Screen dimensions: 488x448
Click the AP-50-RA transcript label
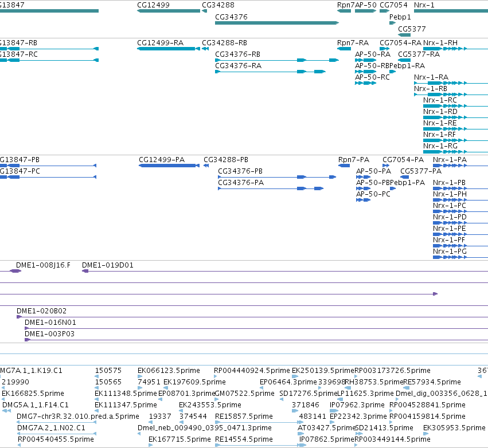373,54
